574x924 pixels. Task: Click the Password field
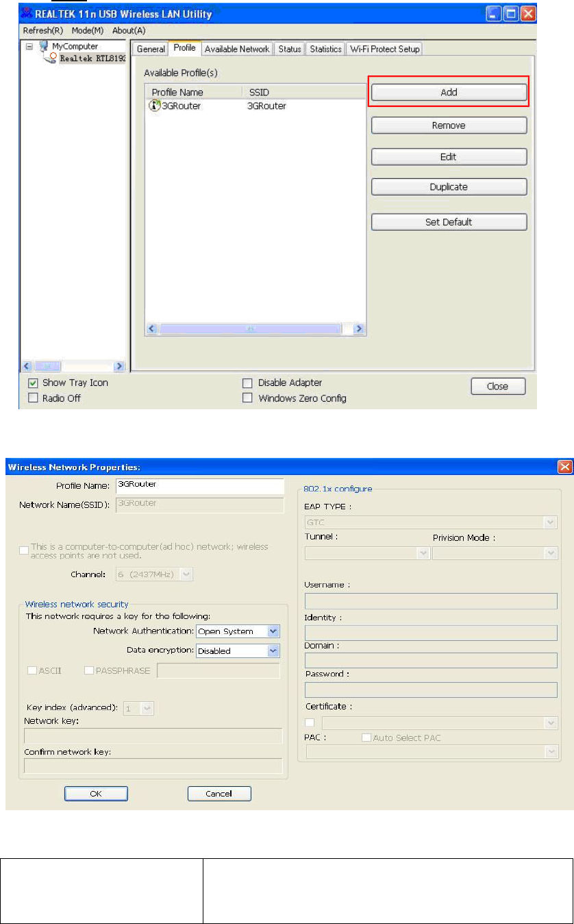pyautogui.click(x=432, y=690)
